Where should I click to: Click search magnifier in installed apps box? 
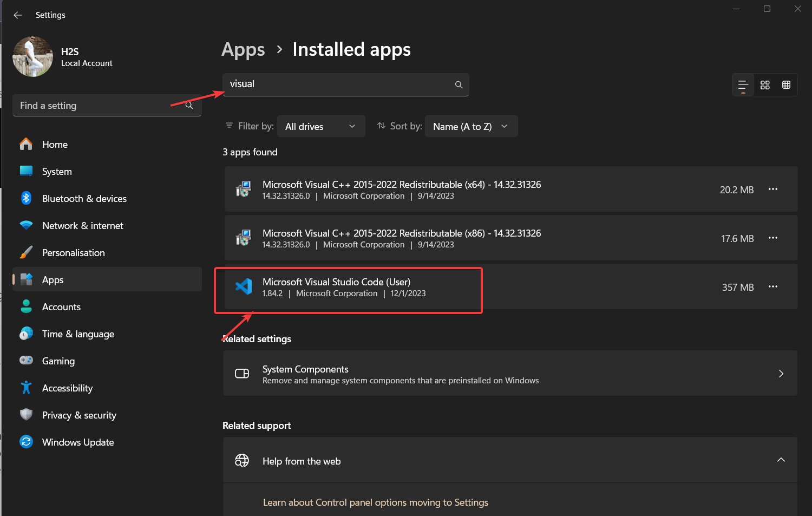459,85
